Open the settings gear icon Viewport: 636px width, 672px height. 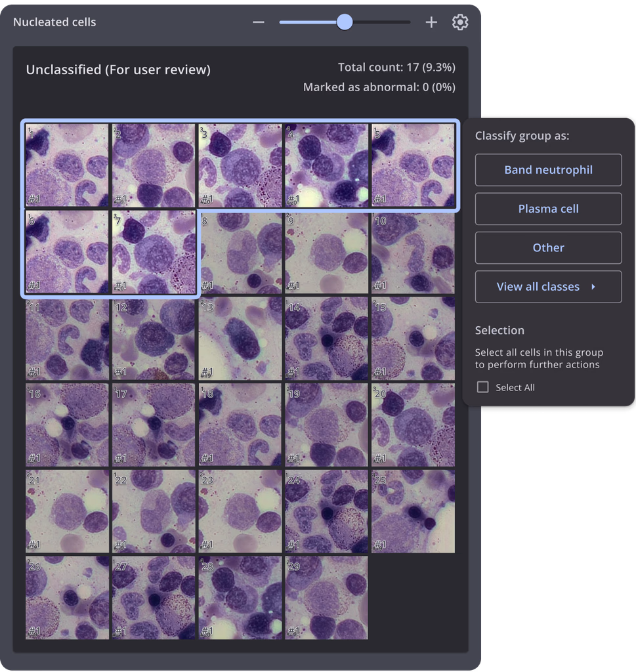click(460, 22)
